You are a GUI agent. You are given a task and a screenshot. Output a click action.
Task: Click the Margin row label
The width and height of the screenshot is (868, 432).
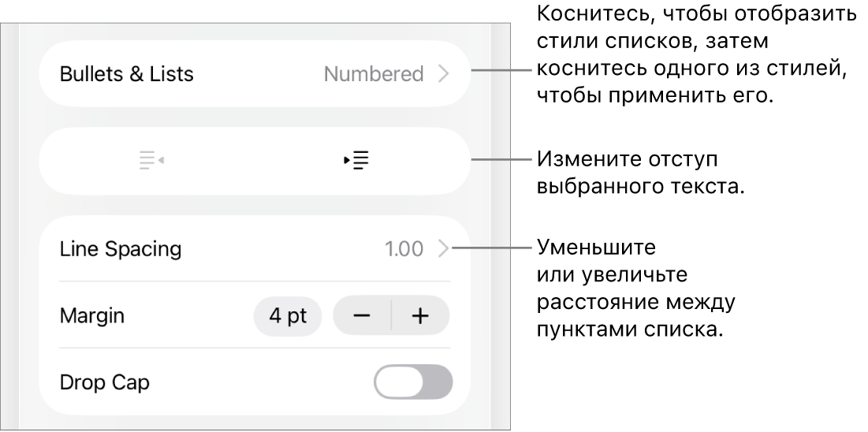click(92, 316)
